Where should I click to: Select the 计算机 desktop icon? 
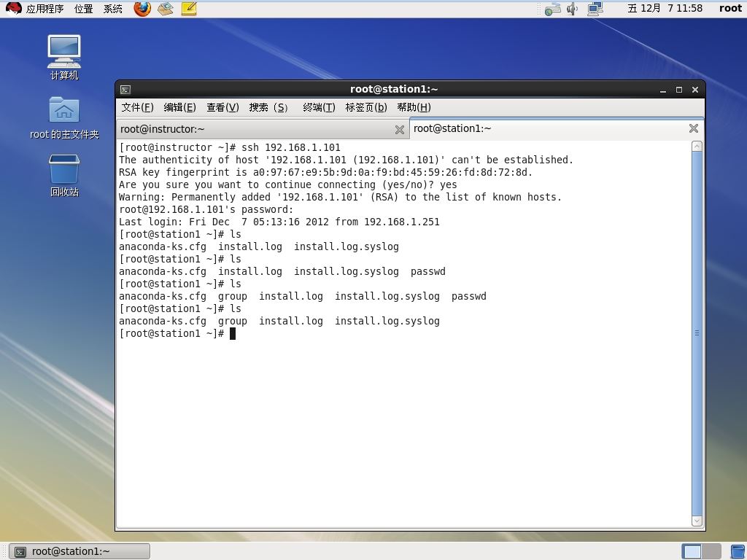point(64,57)
